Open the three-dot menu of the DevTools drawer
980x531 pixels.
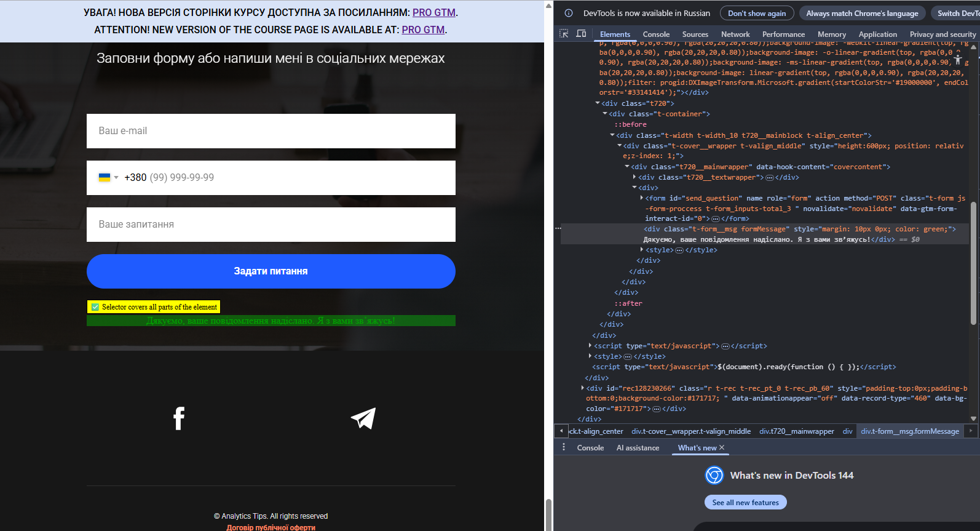tap(564, 447)
